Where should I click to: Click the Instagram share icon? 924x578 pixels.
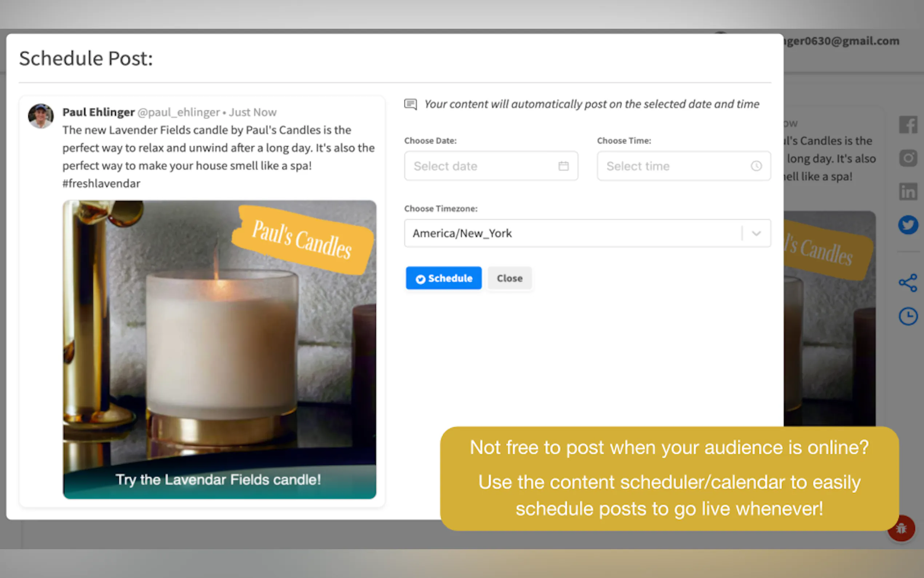point(908,158)
